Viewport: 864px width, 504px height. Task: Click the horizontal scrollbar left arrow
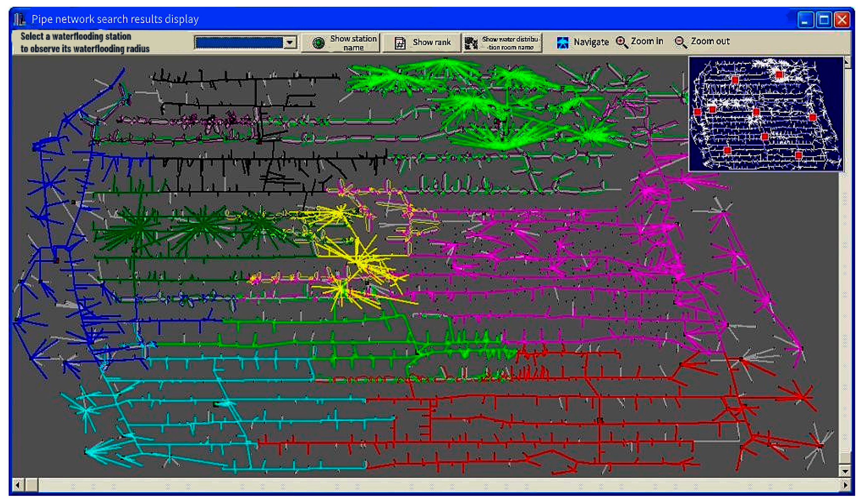point(17,485)
